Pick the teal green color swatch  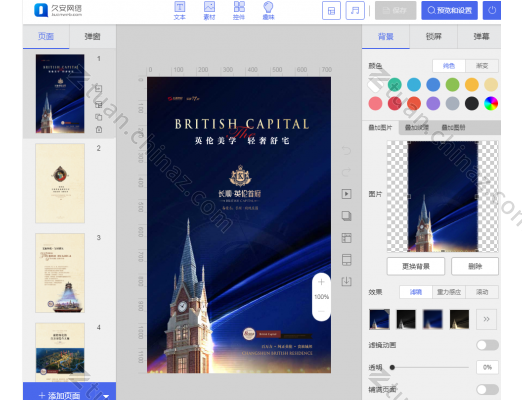(x=395, y=85)
